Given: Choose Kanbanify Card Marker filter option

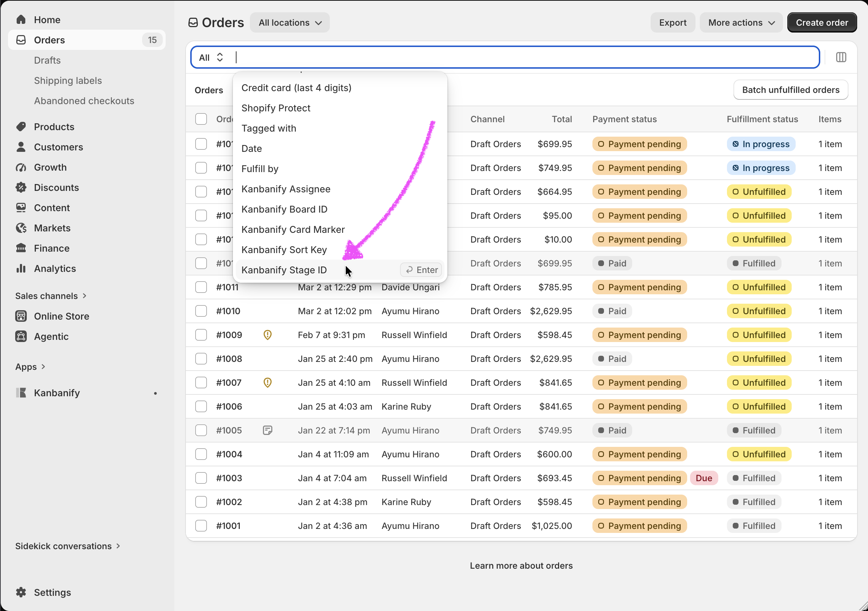Looking at the screenshot, I should click(340, 230).
